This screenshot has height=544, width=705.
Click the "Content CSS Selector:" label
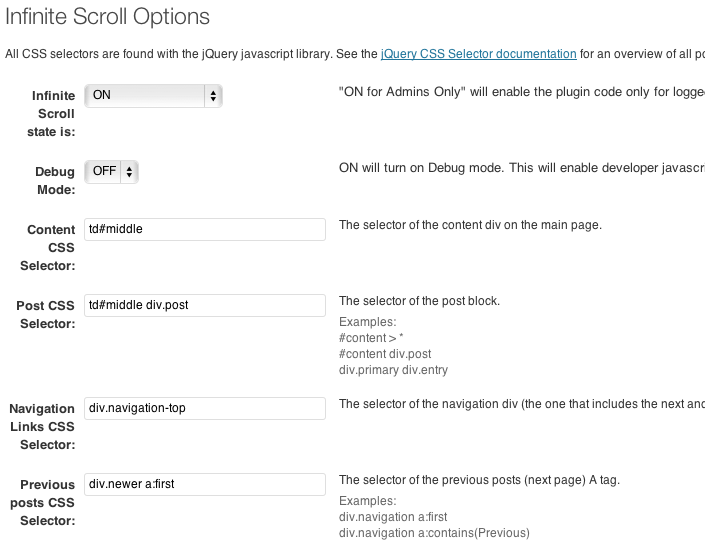pyautogui.click(x=48, y=248)
